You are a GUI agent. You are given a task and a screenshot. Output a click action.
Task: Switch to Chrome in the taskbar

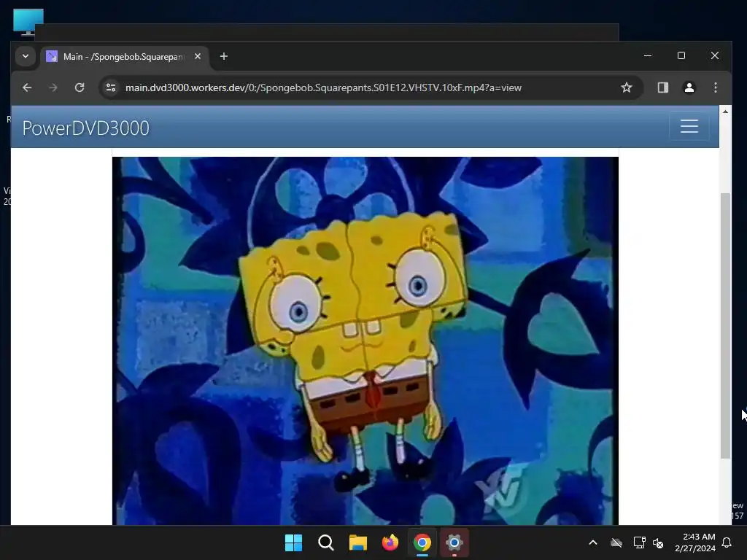tap(422, 542)
